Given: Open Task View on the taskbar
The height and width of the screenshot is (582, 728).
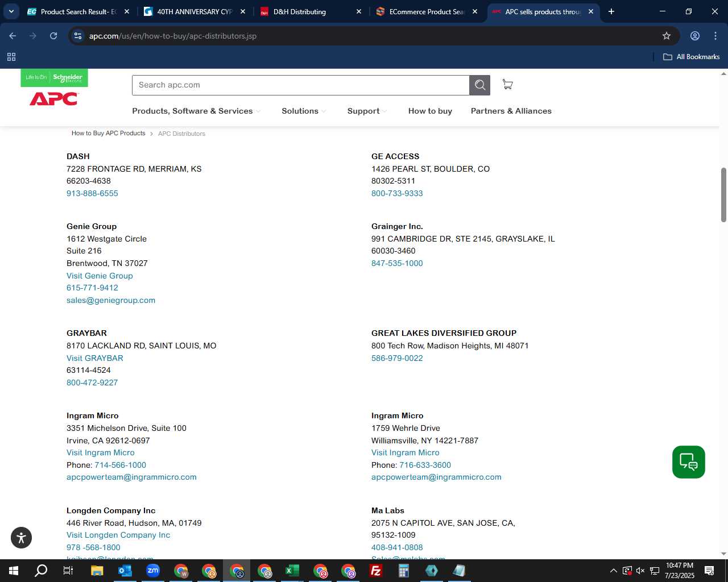Looking at the screenshot, I should [68, 571].
